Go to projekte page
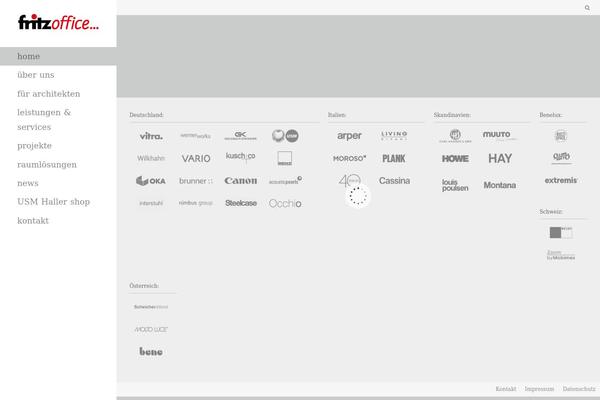Screen dimensions: 600x400 click(x=34, y=146)
